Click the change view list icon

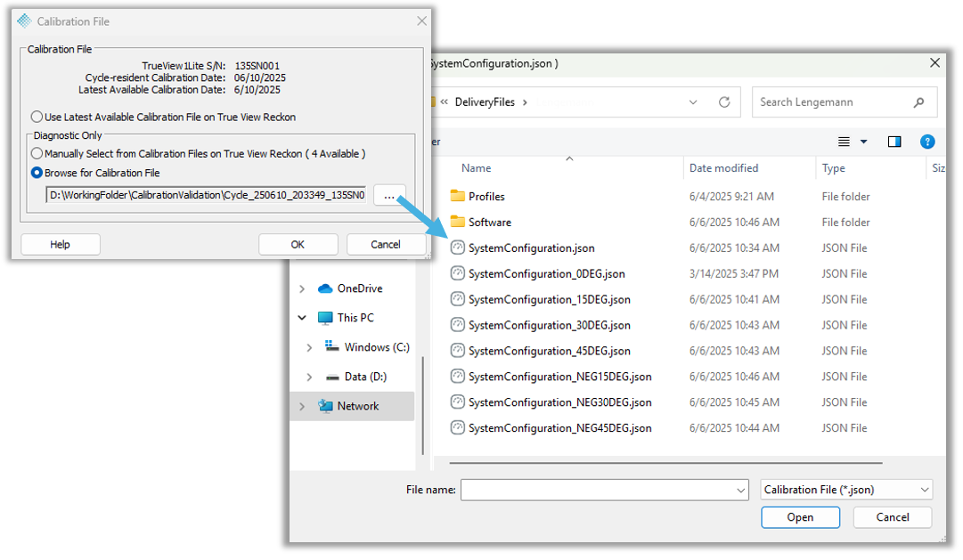pyautogui.click(x=844, y=142)
